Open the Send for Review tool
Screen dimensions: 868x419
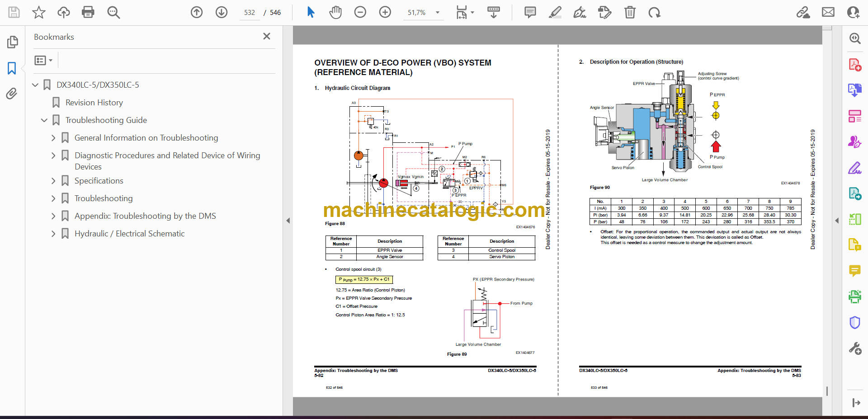click(x=854, y=193)
